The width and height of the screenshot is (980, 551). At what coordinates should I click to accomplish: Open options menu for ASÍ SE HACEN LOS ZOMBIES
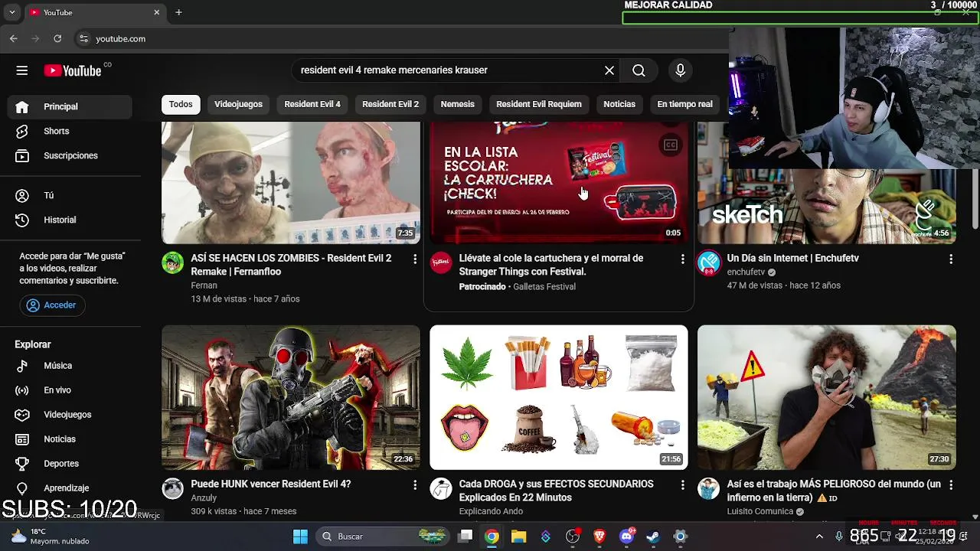click(415, 259)
